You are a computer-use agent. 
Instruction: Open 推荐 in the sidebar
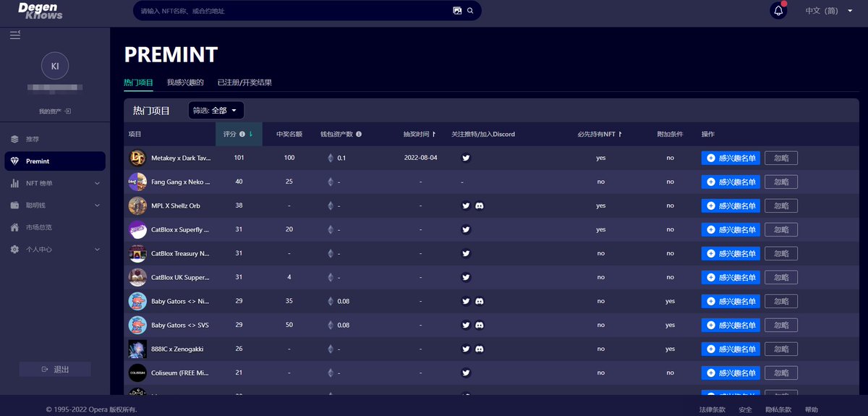coord(55,139)
